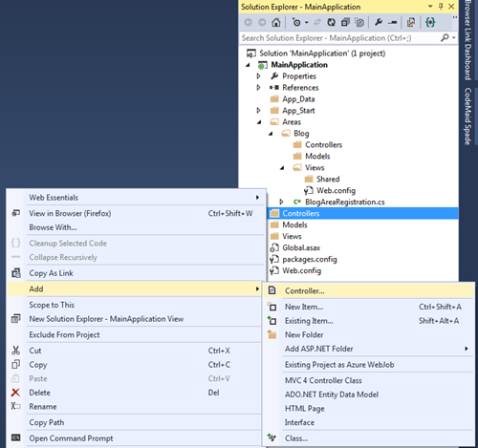Click the green CodeMaid braces icon
The height and width of the screenshot is (448, 478).
pyautogui.click(x=430, y=22)
